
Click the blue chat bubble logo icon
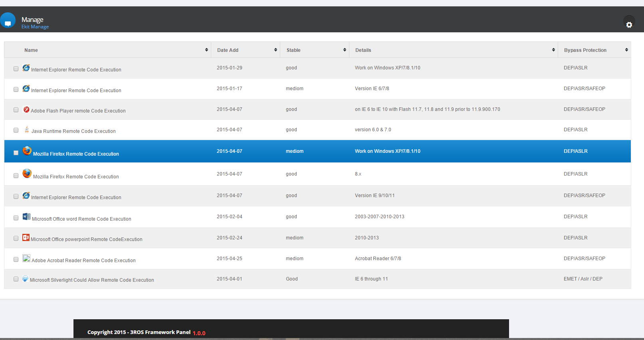pyautogui.click(x=8, y=21)
